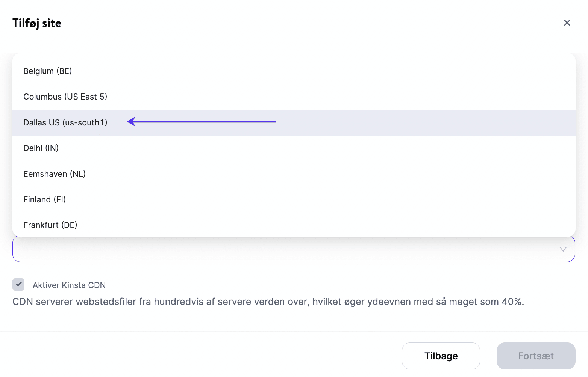Select the Finland (FI) option

(x=44, y=199)
